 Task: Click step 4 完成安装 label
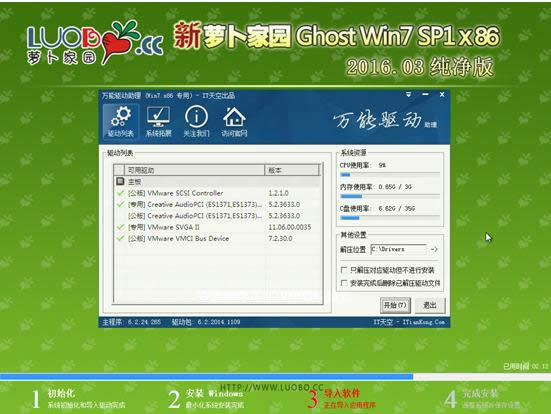click(x=480, y=393)
